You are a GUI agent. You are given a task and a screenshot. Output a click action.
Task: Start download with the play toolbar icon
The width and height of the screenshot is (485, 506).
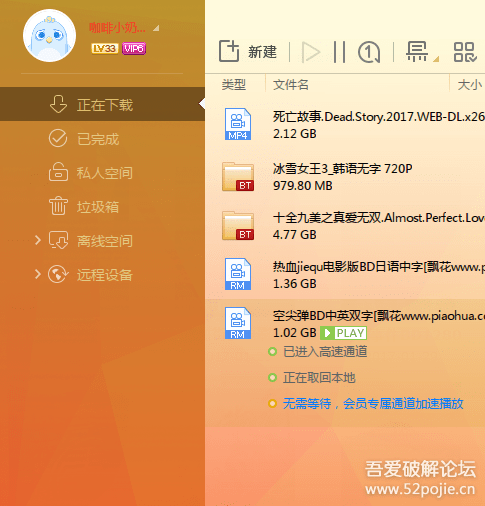[311, 52]
